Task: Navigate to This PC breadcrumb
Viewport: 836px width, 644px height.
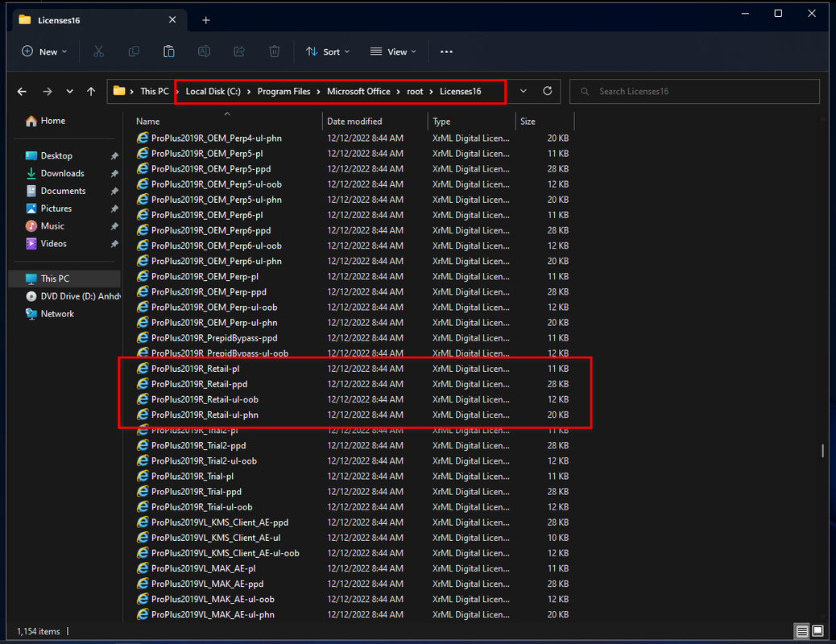Action: (x=155, y=91)
